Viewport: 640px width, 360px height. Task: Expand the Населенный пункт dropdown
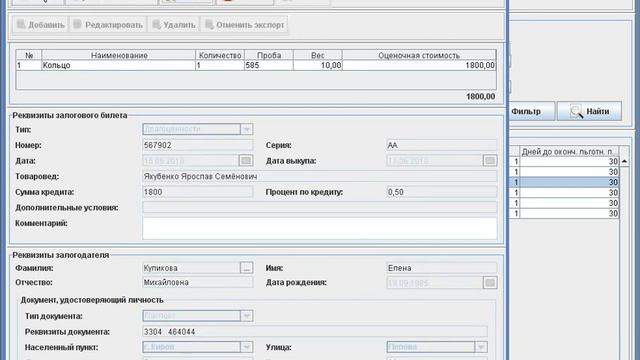pyautogui.click(x=247, y=347)
